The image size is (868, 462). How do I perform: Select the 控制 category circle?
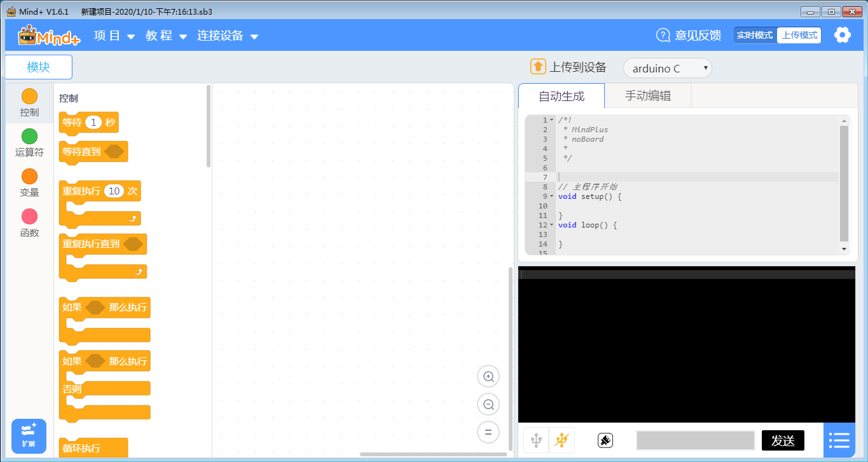tap(29, 96)
